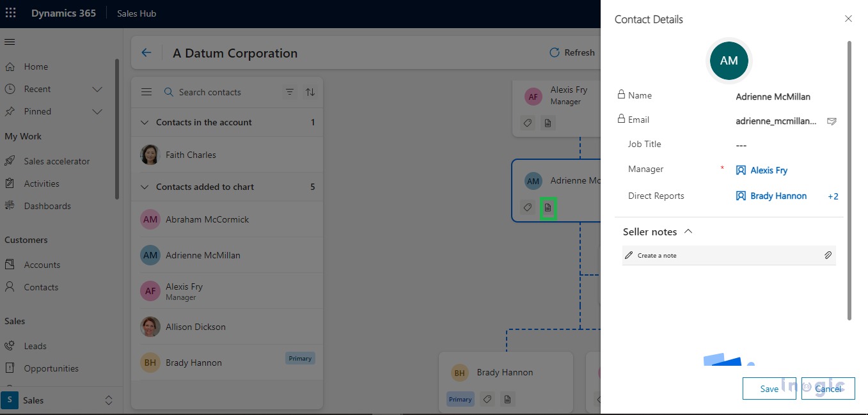Click the Create a note field
The width and height of the screenshot is (868, 415).
729,255
